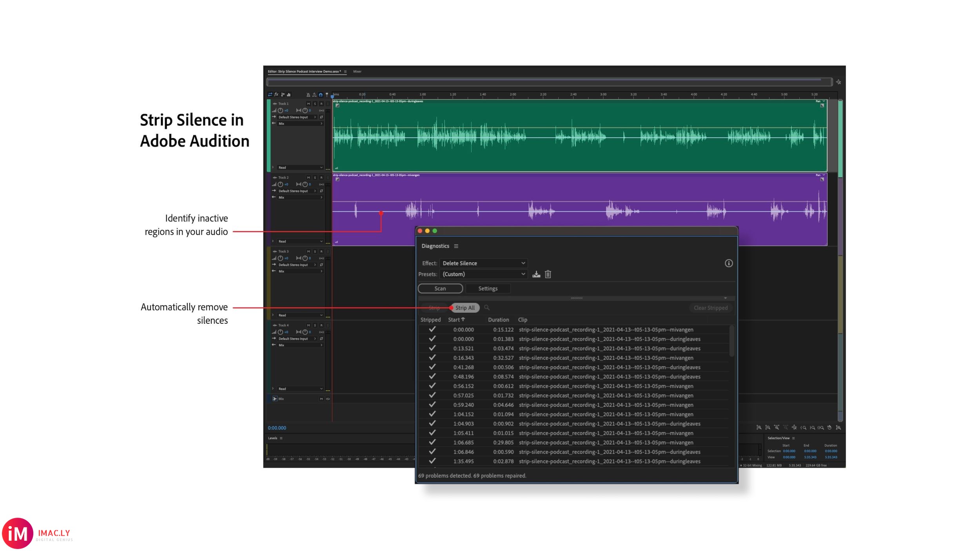This screenshot has height=551, width=980.
Task: Adjust Track 1 volume knob
Action: (280, 111)
